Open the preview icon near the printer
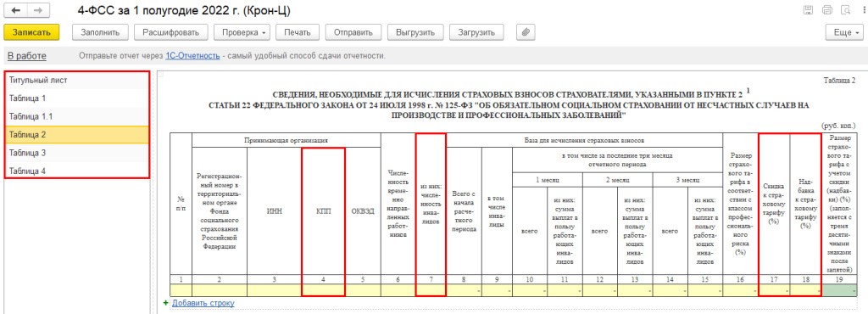The height and width of the screenshot is (314, 868). tap(845, 10)
